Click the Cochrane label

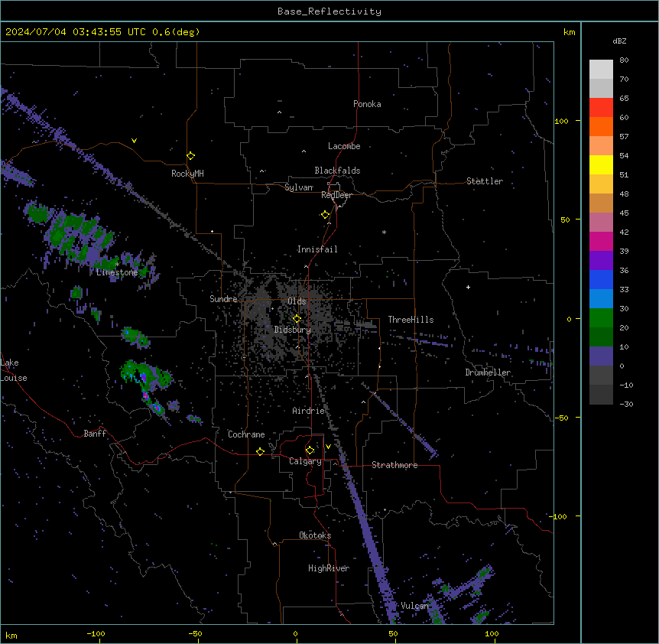click(x=246, y=434)
